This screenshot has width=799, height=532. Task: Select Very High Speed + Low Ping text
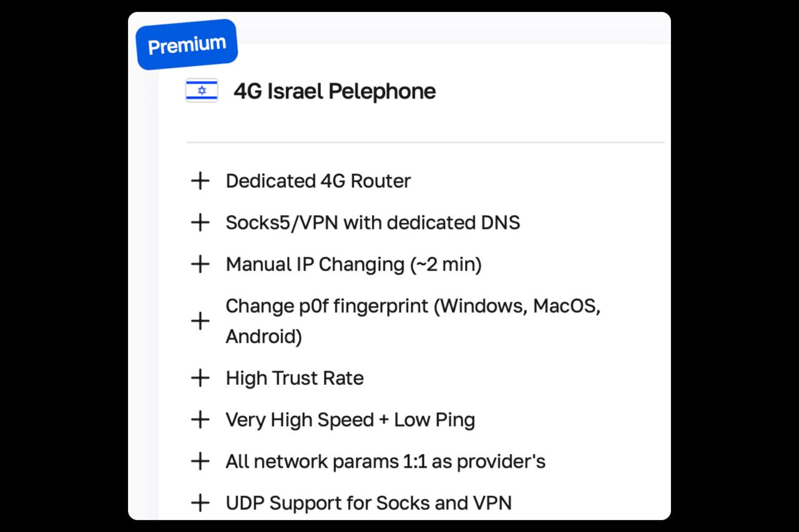tap(350, 420)
